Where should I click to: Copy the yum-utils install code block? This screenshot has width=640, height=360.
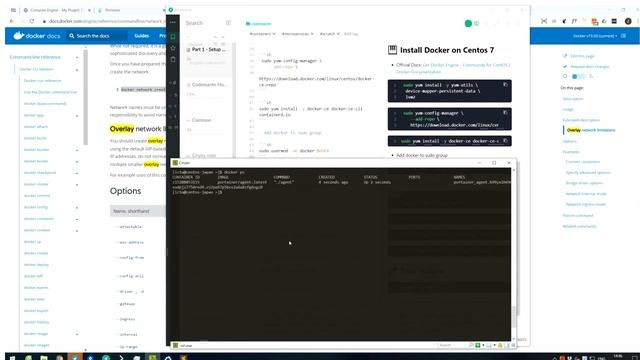tap(505, 84)
